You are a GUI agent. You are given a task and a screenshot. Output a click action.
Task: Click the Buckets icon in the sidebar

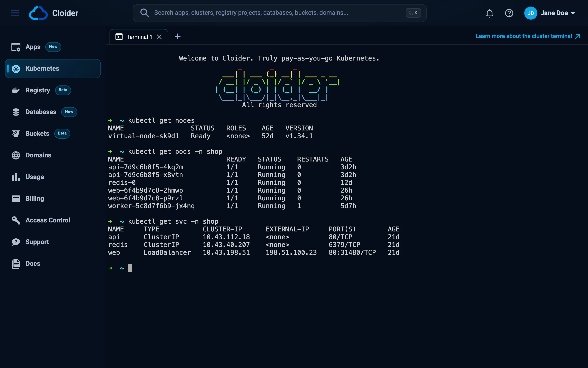click(x=16, y=134)
